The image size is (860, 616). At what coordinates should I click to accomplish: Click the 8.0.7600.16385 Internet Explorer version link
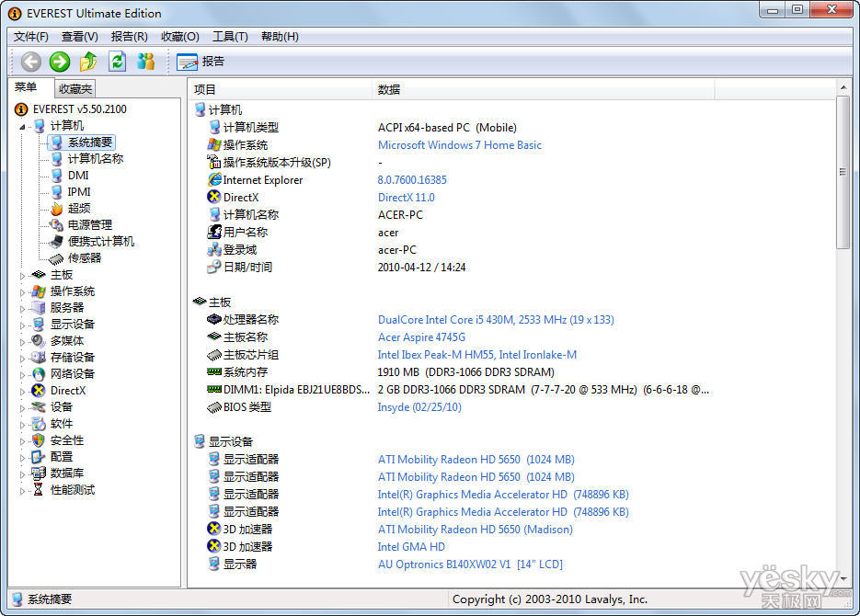tap(412, 180)
